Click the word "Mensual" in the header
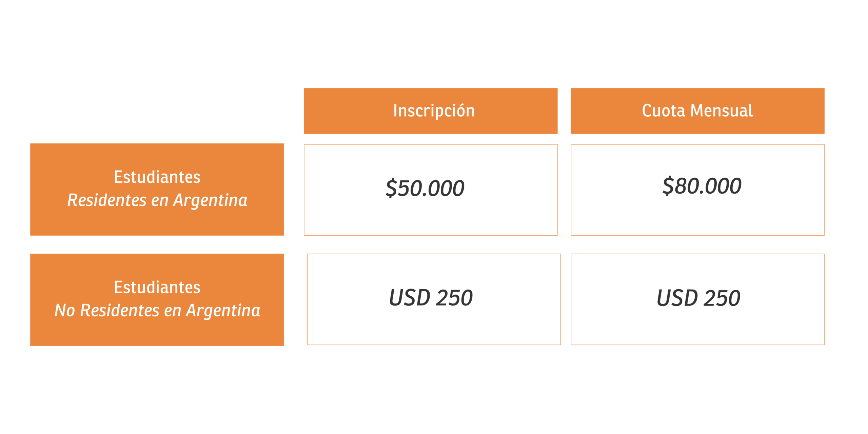The height and width of the screenshot is (434, 868). point(722,111)
